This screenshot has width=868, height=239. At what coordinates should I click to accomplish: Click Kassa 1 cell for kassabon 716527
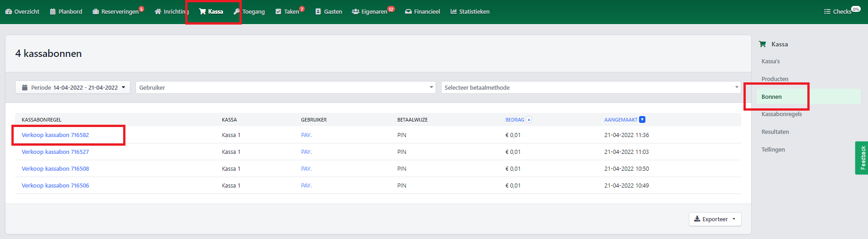point(231,152)
